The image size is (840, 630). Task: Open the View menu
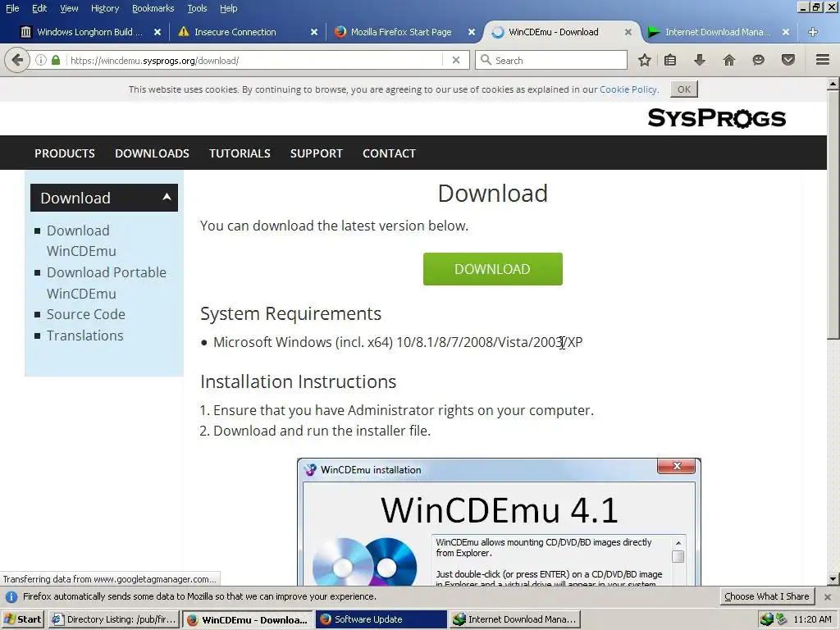click(x=69, y=8)
